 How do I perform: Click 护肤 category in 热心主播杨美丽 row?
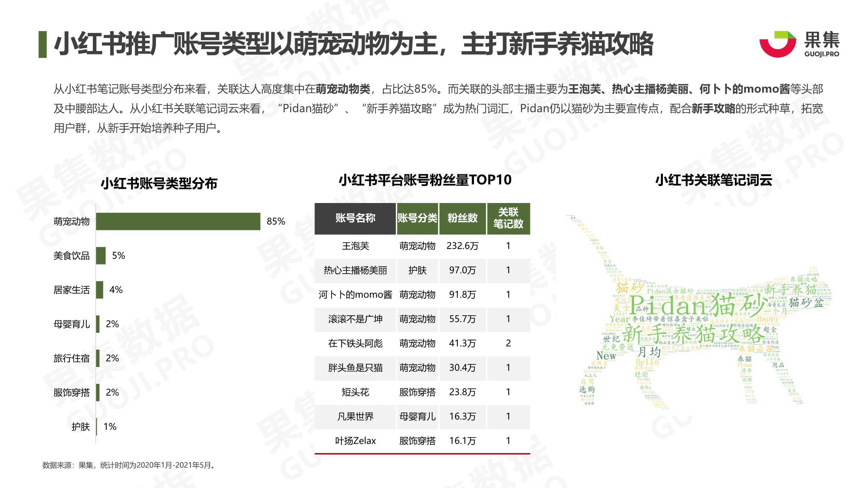(x=417, y=270)
